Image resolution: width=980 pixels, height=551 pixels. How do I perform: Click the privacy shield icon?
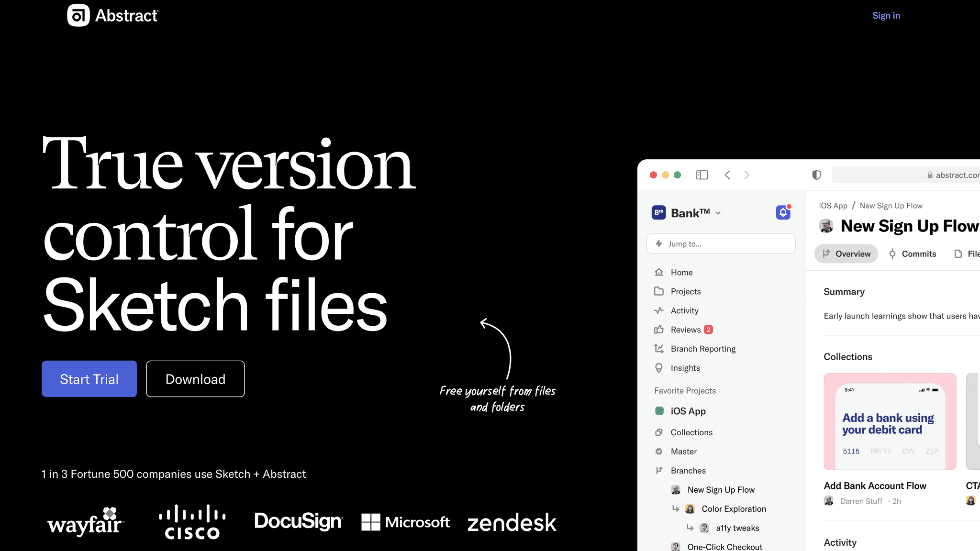click(x=816, y=175)
